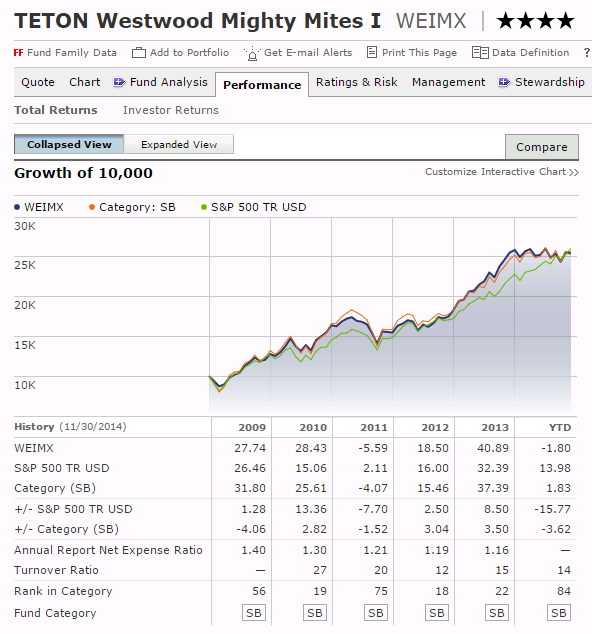Click Rank in Category row label
Screen dimensions: 592x634
[63, 591]
